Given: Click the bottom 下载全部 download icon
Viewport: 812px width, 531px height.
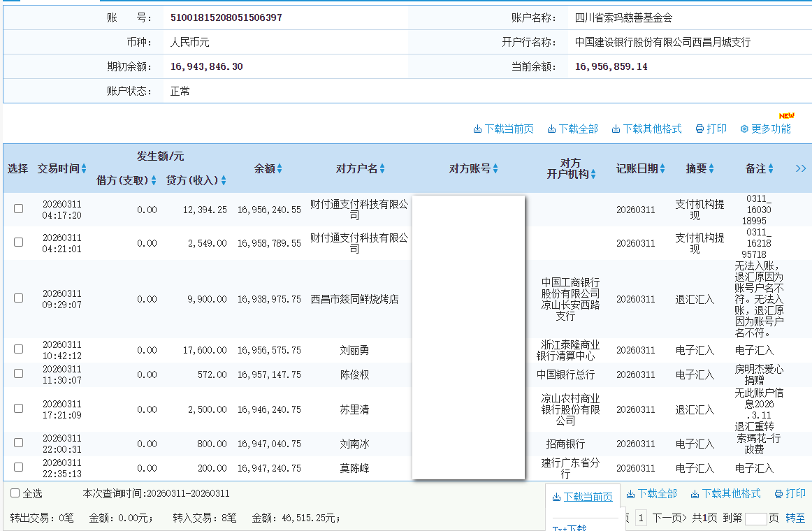Looking at the screenshot, I should (631, 493).
